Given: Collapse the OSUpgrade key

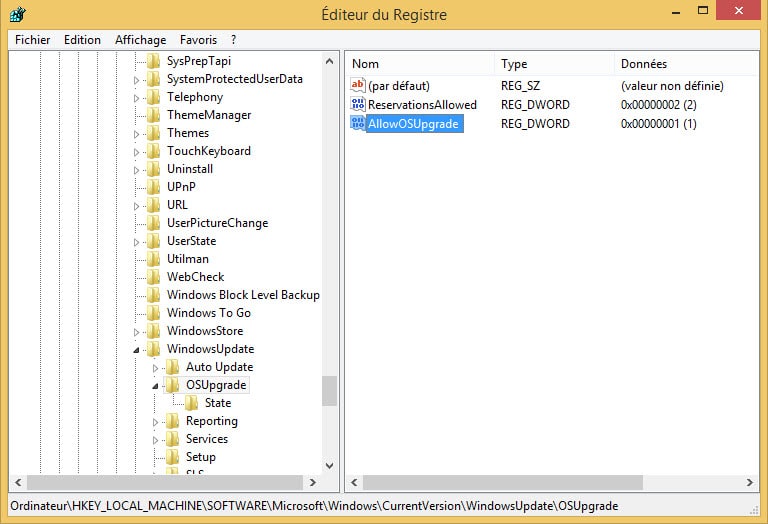Looking at the screenshot, I should pos(155,386).
